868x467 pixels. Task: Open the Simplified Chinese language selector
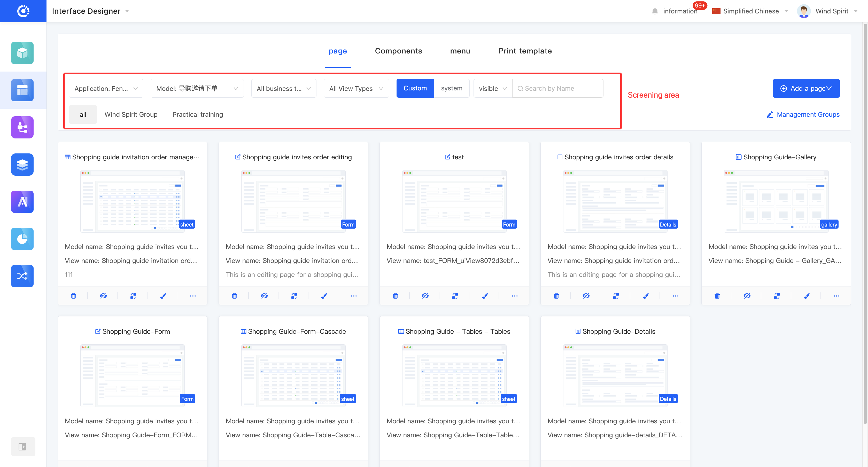click(x=750, y=11)
